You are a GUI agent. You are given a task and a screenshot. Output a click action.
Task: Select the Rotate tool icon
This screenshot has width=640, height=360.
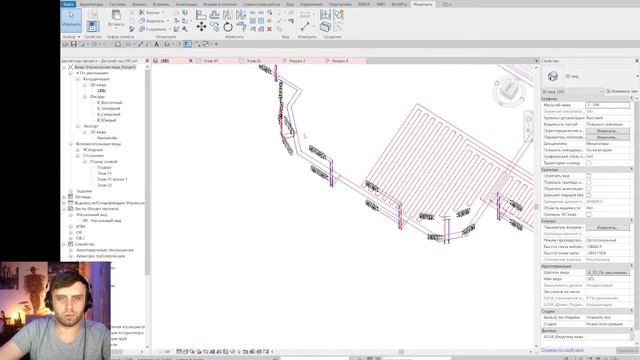click(228, 27)
